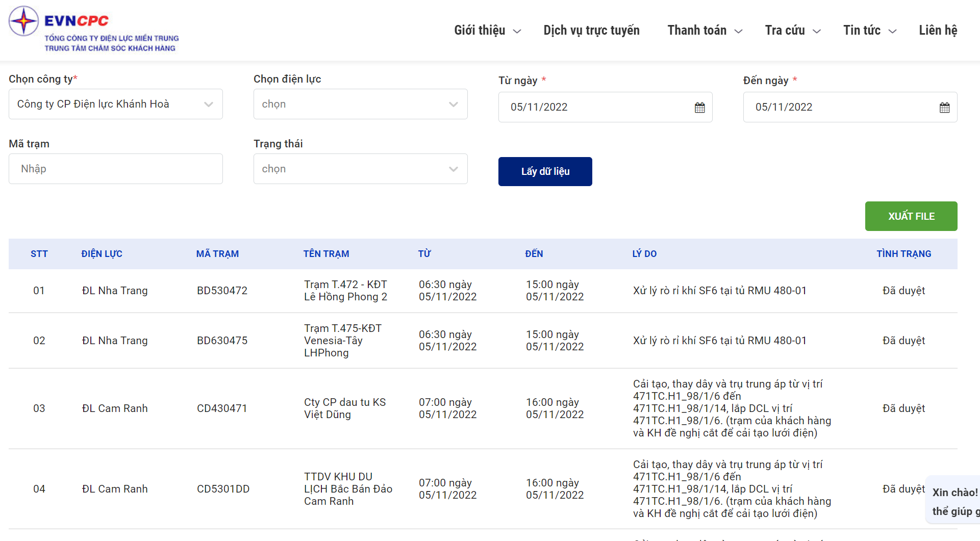
Task: Click the TÌNH TRẠNG column header
Action: 903,254
